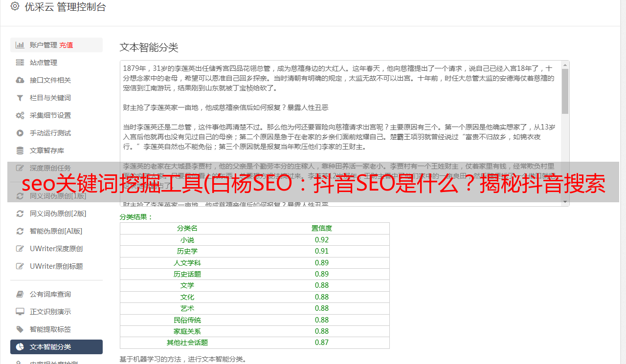This screenshot has width=626, height=364.
Task: Click the 小说 category cell
Action: pyautogui.click(x=187, y=240)
